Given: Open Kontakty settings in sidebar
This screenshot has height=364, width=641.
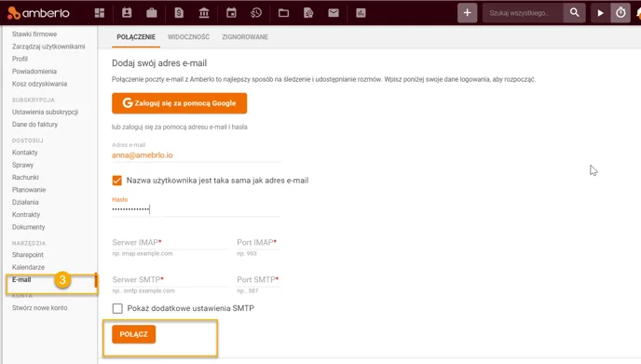Looking at the screenshot, I should 24,153.
